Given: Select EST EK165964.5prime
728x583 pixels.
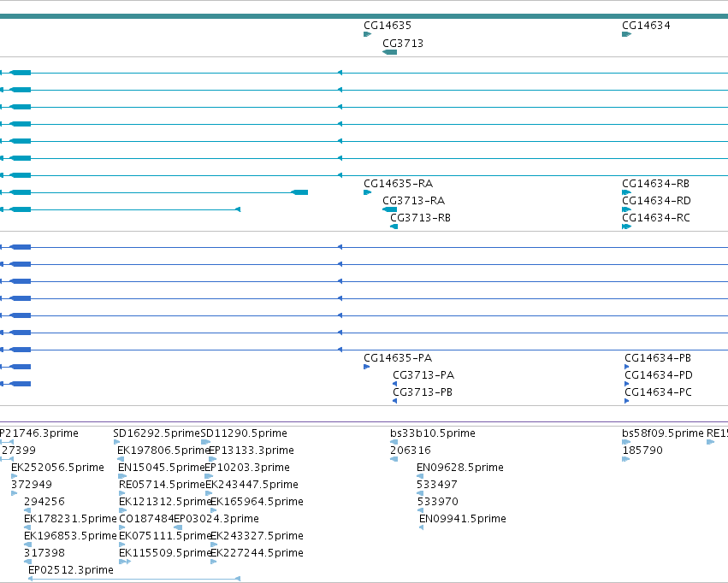Looking at the screenshot, I should 257,502.
